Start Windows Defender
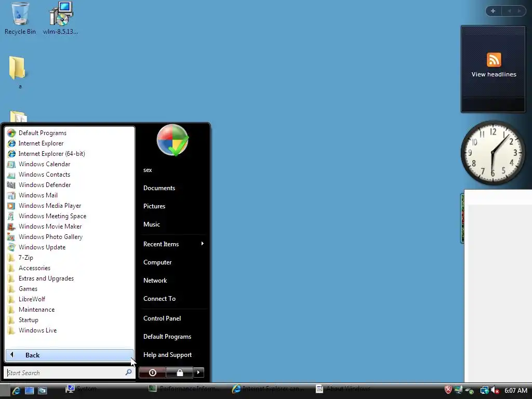Image resolution: width=532 pixels, height=399 pixels. [70, 185]
